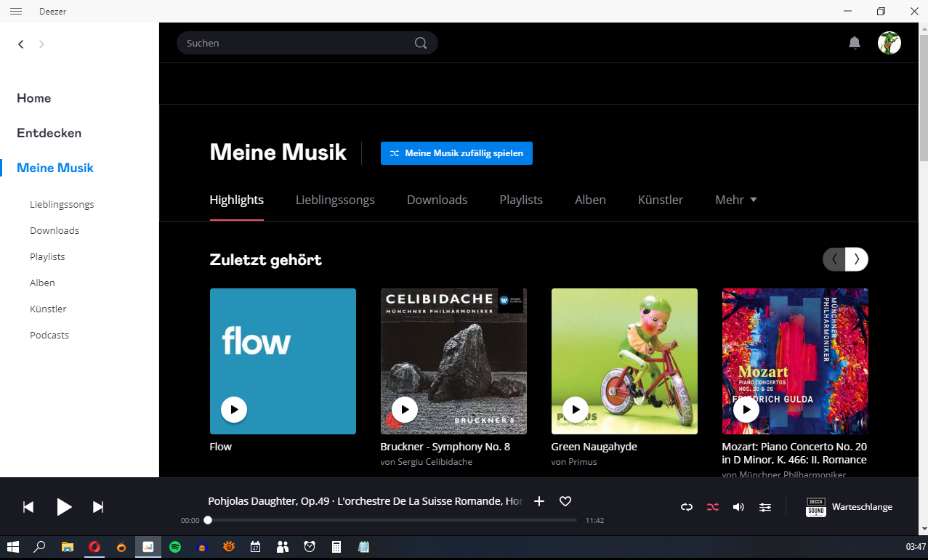Image resolution: width=928 pixels, height=560 pixels.
Task: Add current track to playlist with plus icon
Action: pyautogui.click(x=539, y=501)
